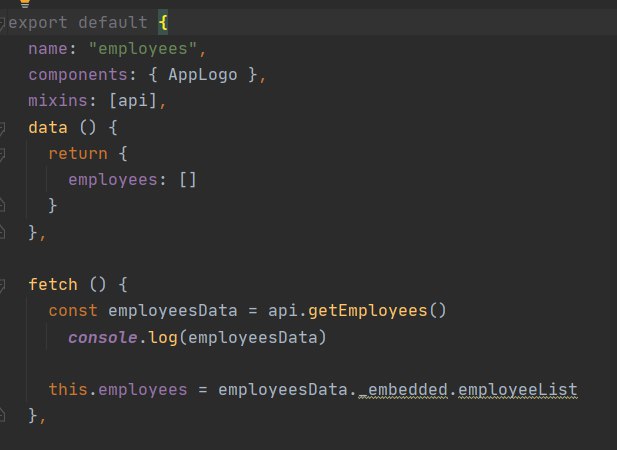Click the "employees" string literal
The image size is (617, 450).
click(143, 49)
